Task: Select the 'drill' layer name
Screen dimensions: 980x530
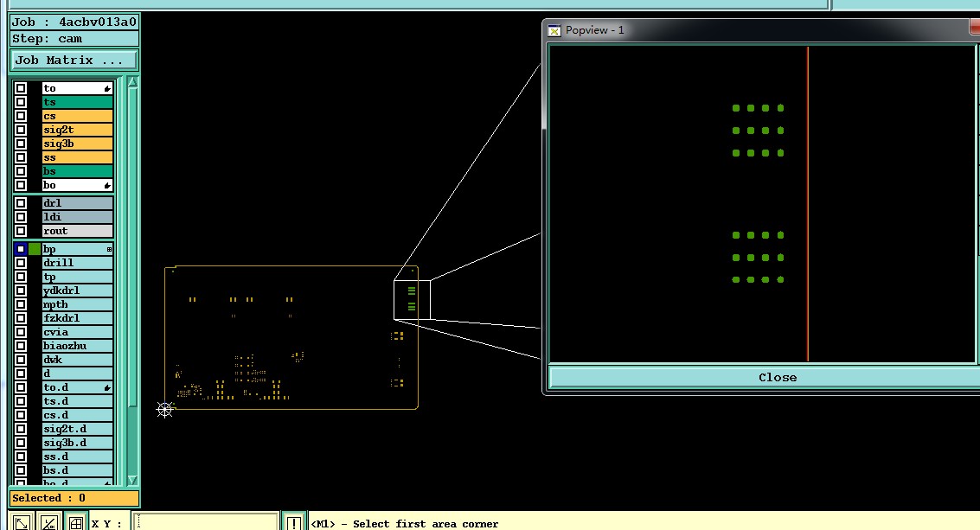Action: point(78,263)
